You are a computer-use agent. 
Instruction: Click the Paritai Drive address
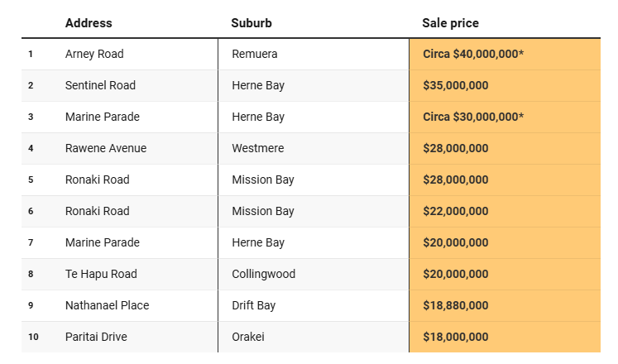click(96, 337)
